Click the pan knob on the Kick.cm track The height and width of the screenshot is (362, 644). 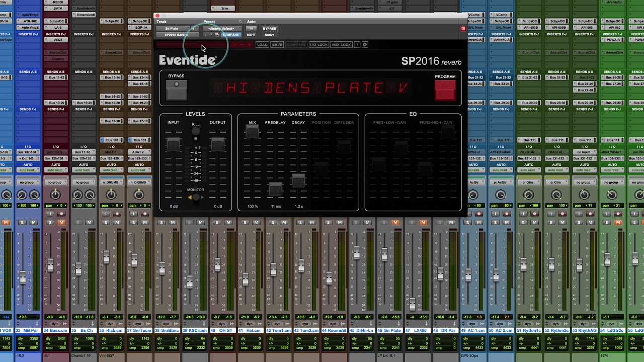pos(111,195)
